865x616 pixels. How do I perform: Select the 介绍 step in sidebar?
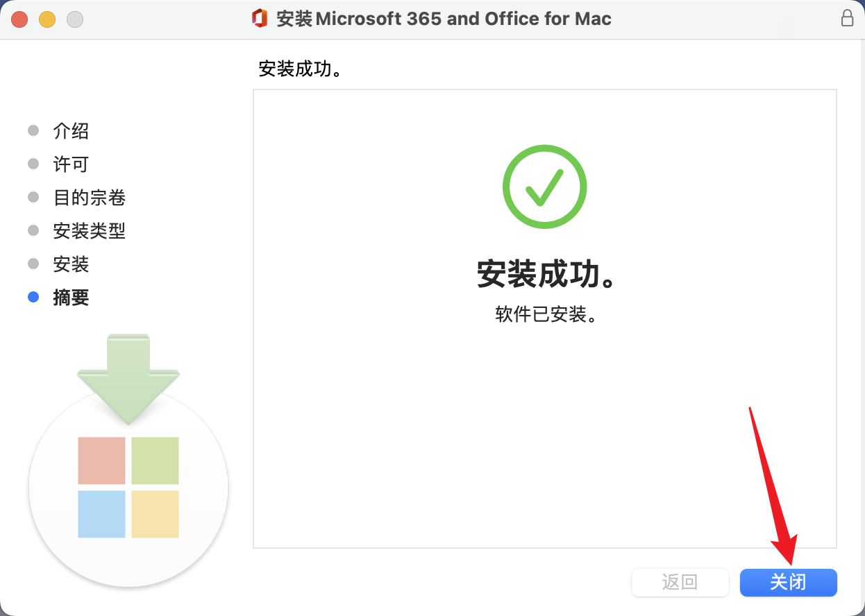pos(71,131)
